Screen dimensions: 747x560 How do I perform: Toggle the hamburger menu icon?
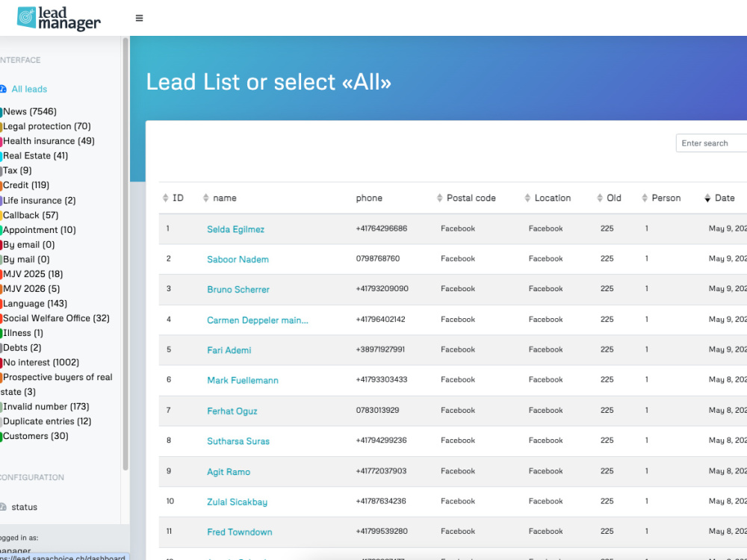pyautogui.click(x=139, y=18)
